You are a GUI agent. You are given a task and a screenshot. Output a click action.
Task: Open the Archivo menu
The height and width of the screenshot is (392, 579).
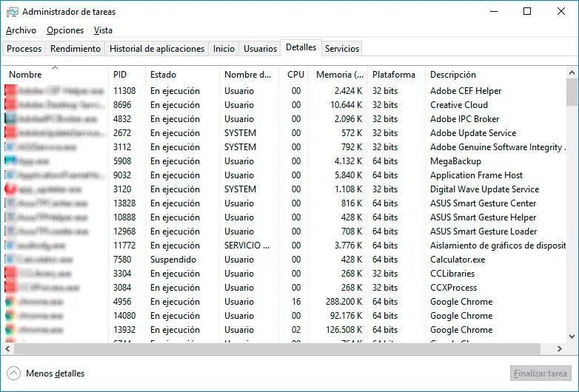(21, 30)
